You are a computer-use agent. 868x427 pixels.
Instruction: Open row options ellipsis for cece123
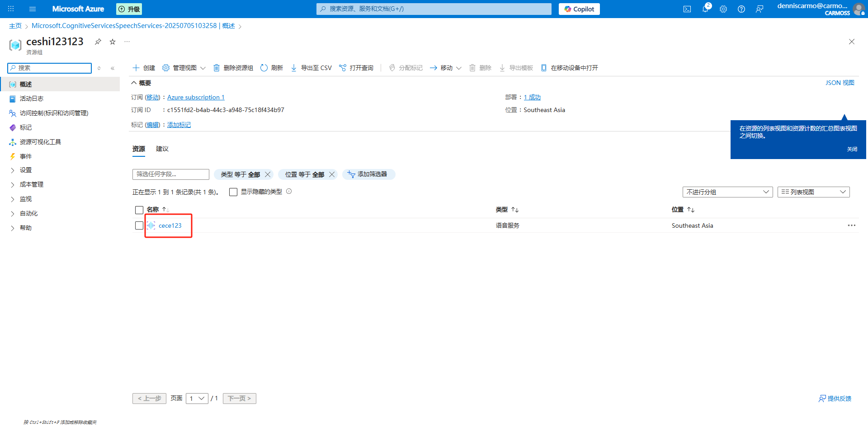click(852, 225)
